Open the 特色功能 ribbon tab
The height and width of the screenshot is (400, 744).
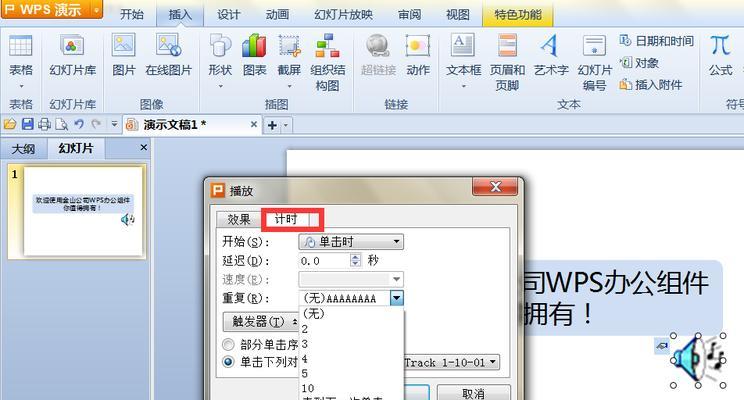click(518, 15)
